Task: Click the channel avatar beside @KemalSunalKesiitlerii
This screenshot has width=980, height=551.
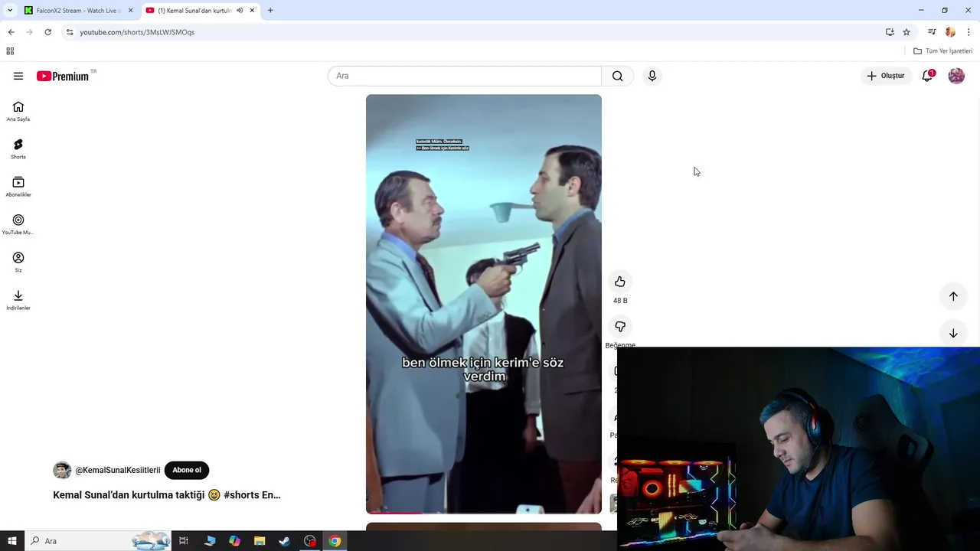Action: (x=62, y=470)
